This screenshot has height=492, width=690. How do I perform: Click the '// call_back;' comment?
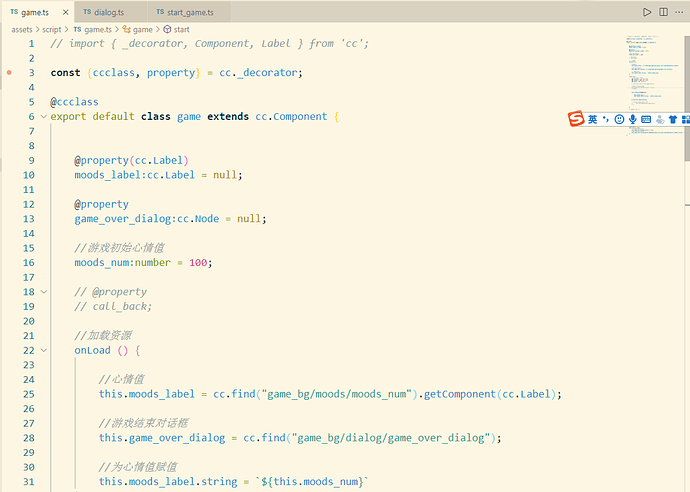point(113,306)
